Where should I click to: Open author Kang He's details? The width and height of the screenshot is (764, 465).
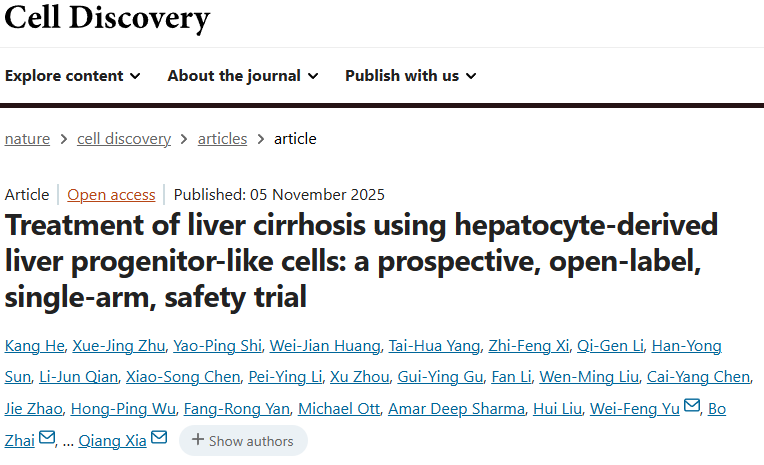click(x=34, y=346)
